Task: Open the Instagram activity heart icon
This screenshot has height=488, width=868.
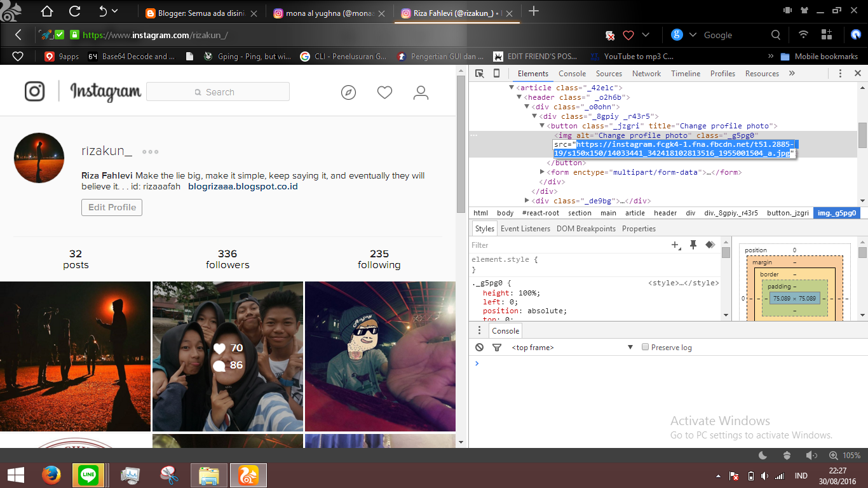Action: point(384,93)
